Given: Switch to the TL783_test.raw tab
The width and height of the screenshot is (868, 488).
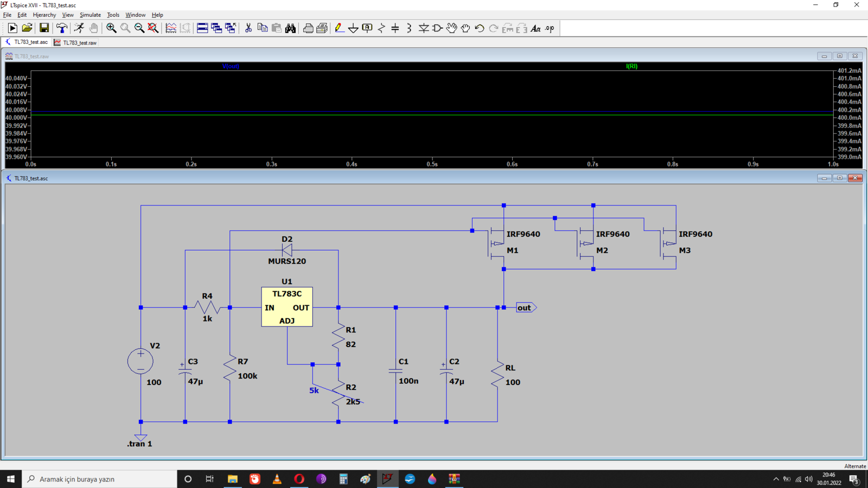Looking at the screenshot, I should point(75,42).
